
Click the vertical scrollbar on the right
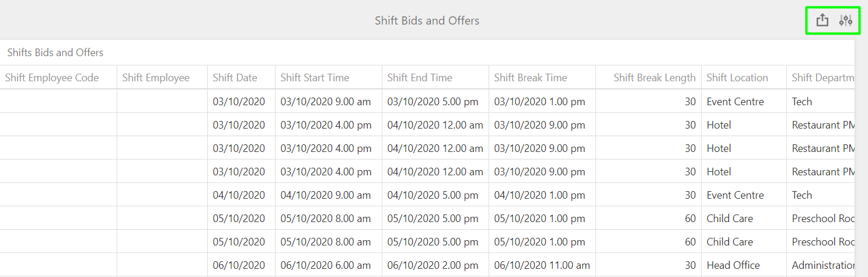coord(861,158)
